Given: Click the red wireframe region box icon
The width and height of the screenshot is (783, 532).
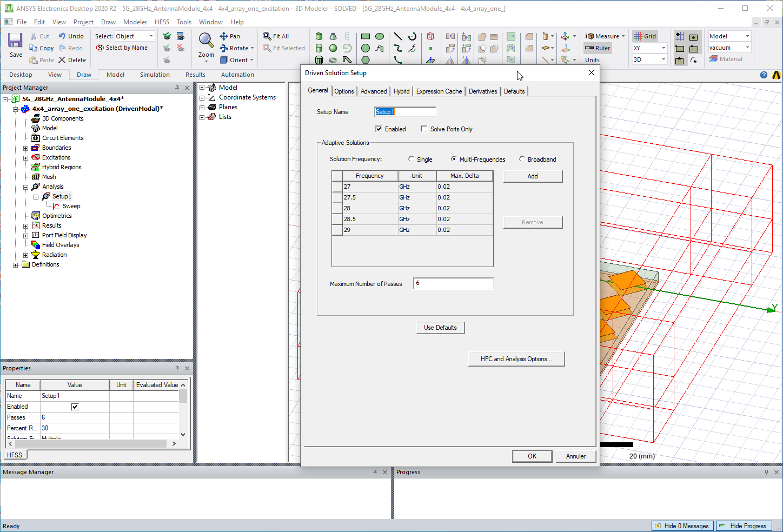Looking at the screenshot, I should click(430, 36).
